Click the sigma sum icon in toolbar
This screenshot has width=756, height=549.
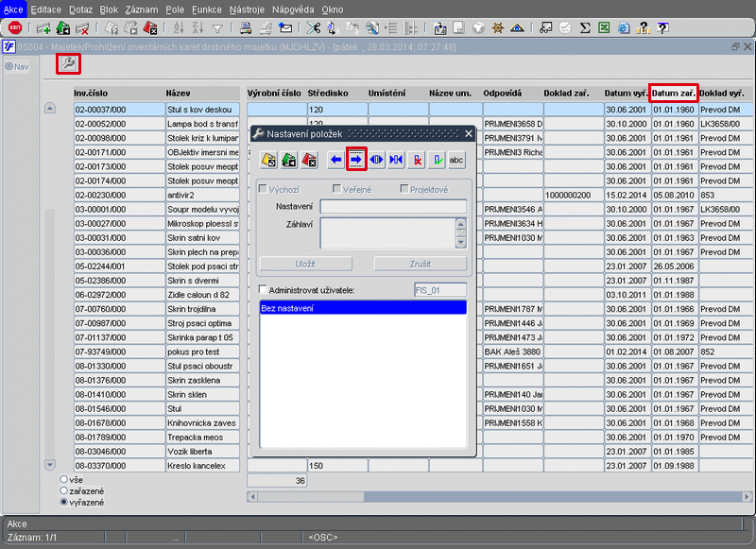585,27
